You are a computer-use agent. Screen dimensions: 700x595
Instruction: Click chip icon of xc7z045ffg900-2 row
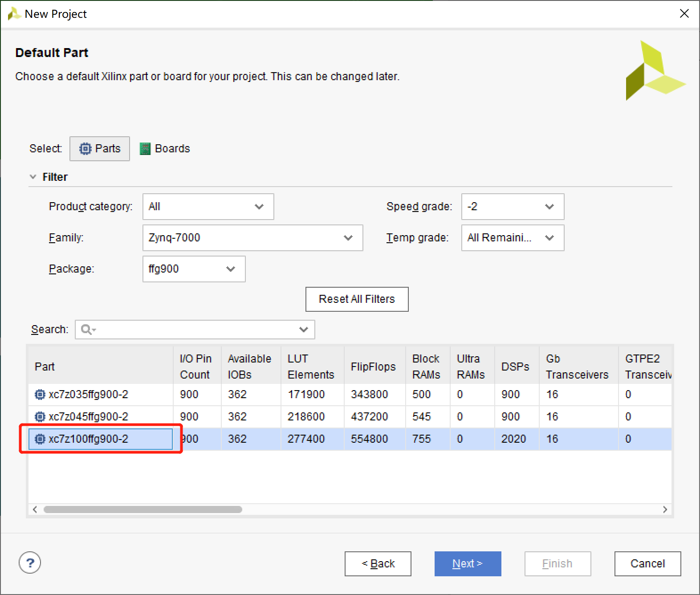pyautogui.click(x=40, y=417)
